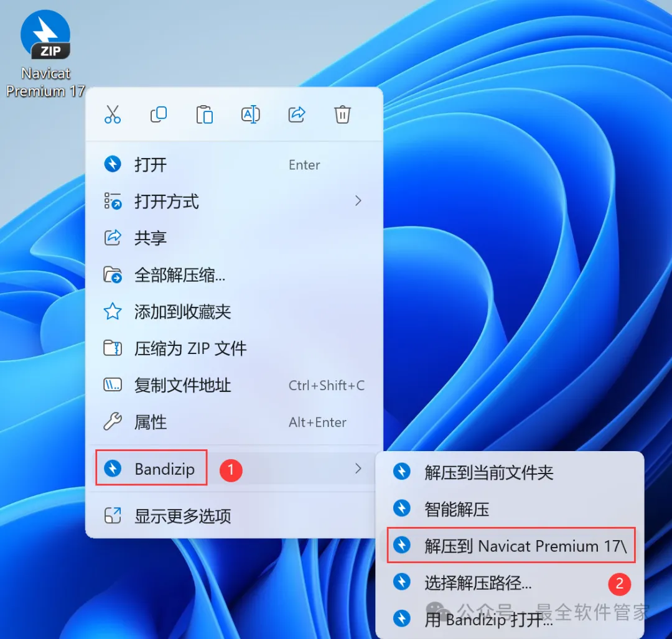Click 复制文件地址 entry
This screenshot has width=672, height=639.
point(234,385)
